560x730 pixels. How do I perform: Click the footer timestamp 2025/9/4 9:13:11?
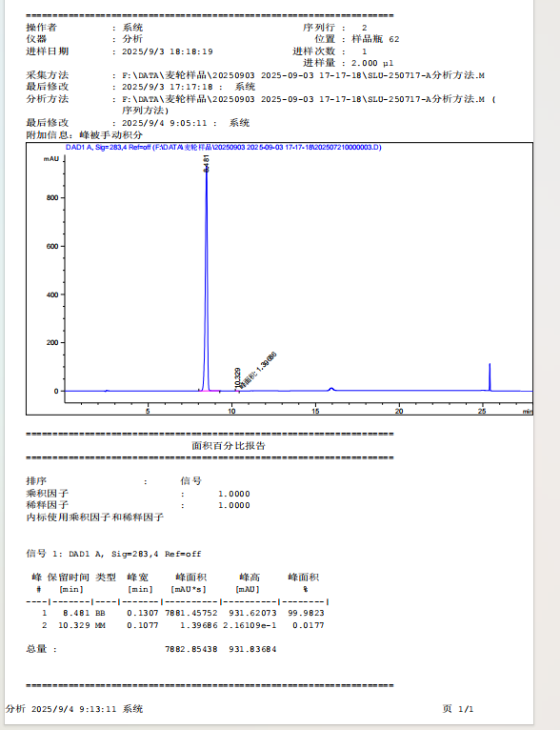73,710
